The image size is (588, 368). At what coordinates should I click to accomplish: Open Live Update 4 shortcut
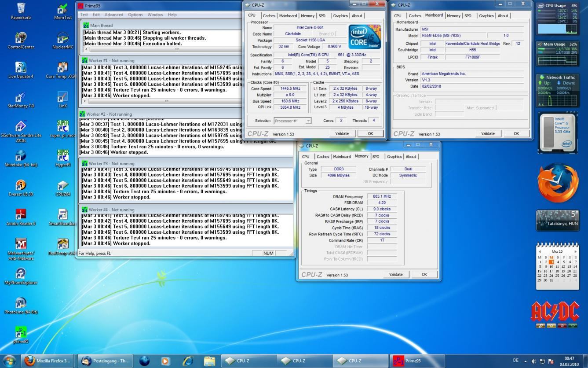pyautogui.click(x=21, y=70)
